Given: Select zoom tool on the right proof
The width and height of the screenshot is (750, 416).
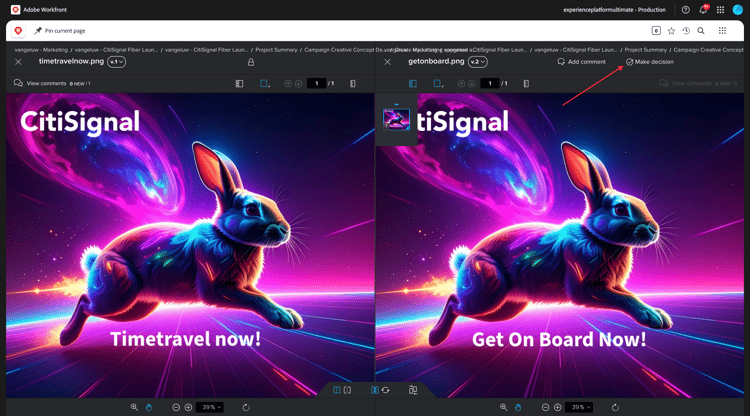Looking at the screenshot, I should tap(504, 407).
